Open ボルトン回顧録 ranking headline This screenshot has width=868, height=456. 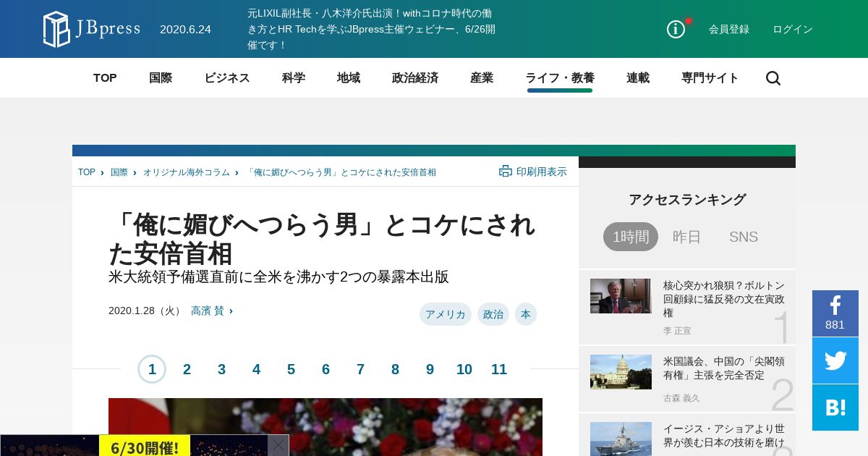(x=724, y=299)
